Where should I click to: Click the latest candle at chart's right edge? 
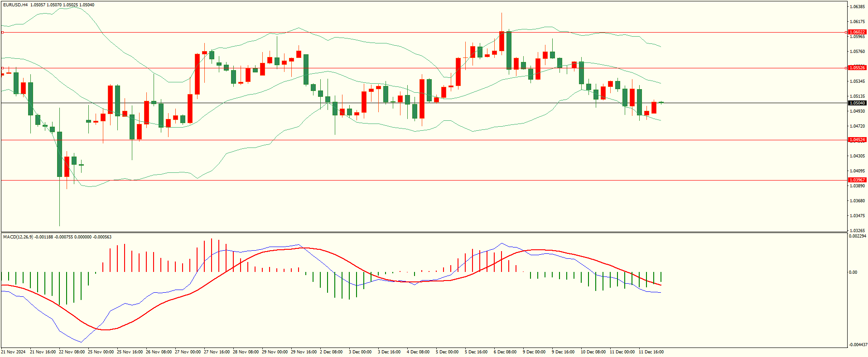661,103
